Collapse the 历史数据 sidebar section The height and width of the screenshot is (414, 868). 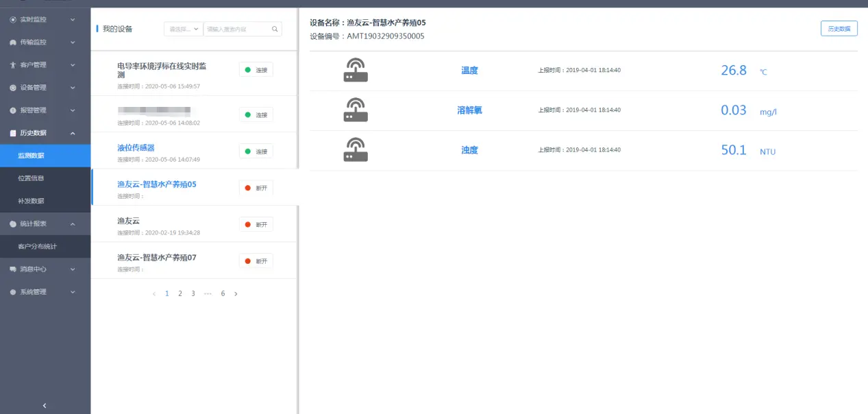(x=45, y=133)
